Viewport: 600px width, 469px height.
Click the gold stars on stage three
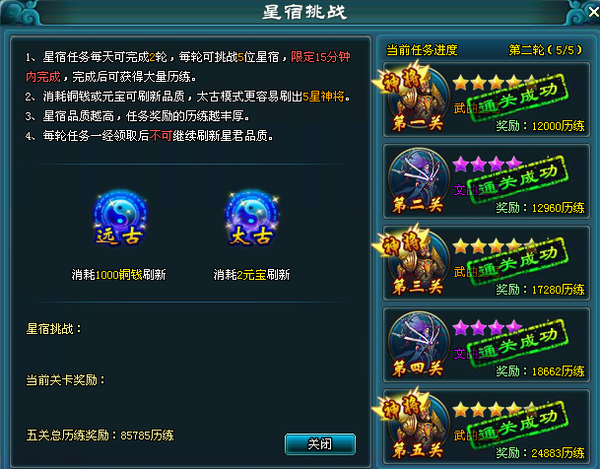click(x=494, y=246)
